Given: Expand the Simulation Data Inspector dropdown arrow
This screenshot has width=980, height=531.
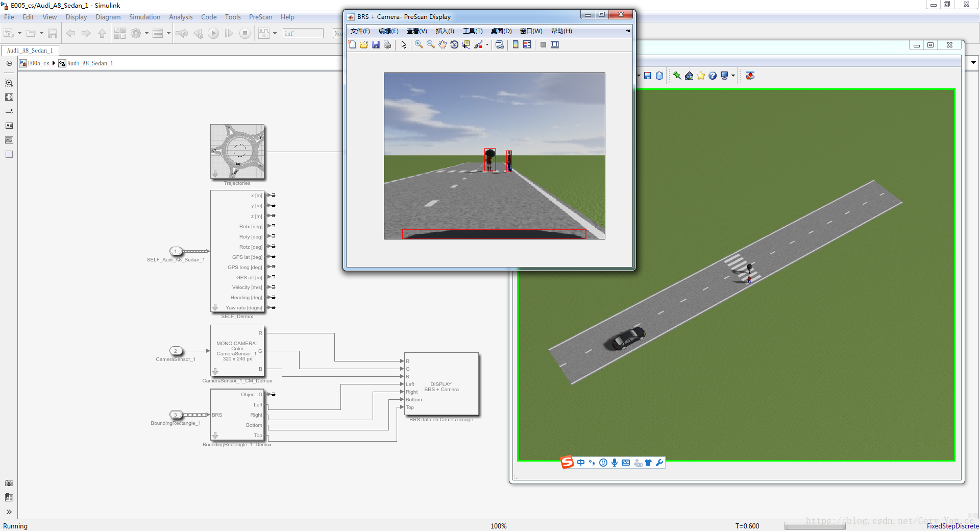Looking at the screenshot, I should [275, 34].
